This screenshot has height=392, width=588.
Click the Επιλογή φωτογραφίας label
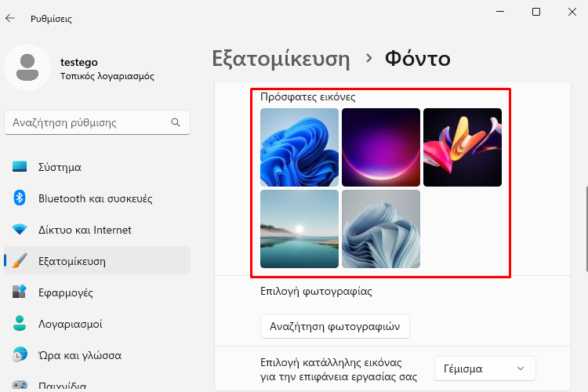316,291
